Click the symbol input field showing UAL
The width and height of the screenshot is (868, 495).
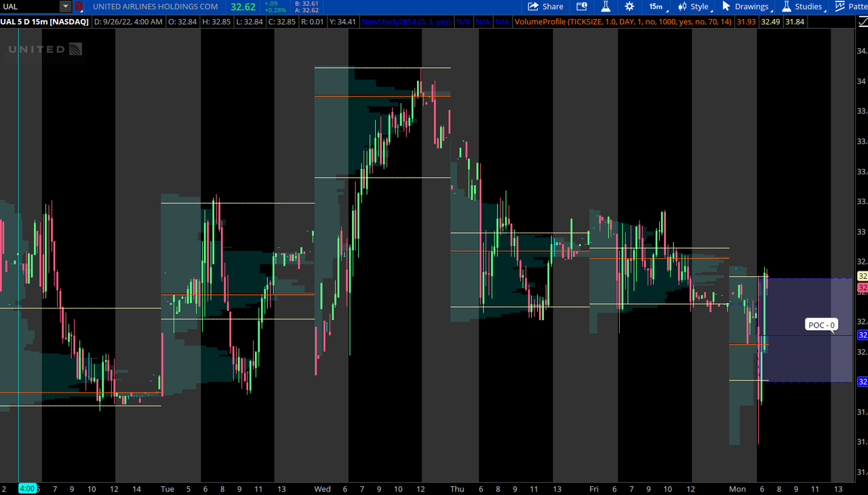pos(27,6)
